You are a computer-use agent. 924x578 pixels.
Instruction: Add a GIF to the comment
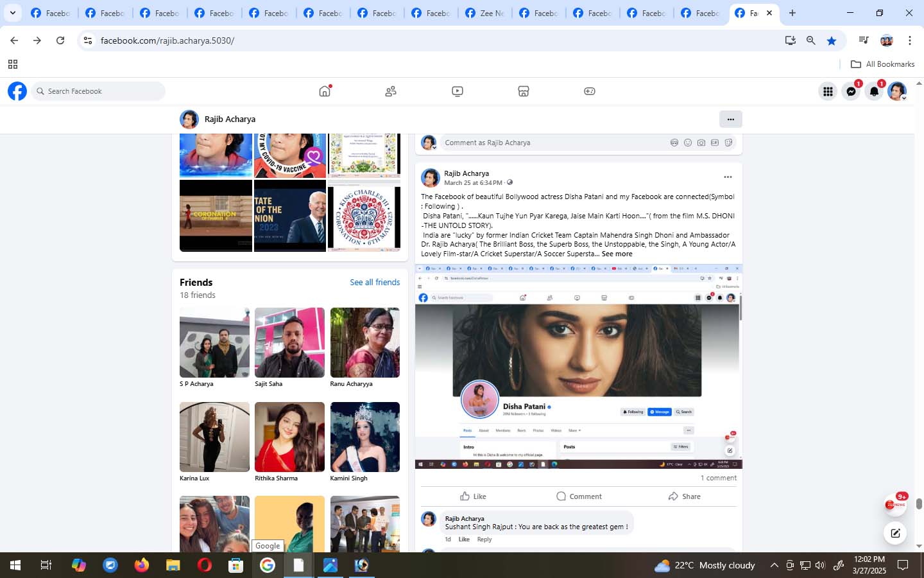(715, 143)
